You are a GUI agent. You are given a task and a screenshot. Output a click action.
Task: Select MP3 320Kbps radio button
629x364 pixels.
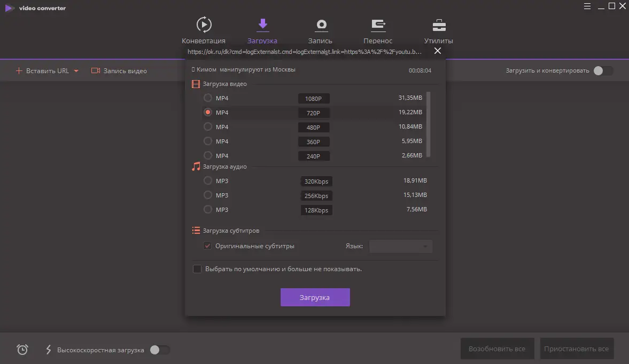207,180
